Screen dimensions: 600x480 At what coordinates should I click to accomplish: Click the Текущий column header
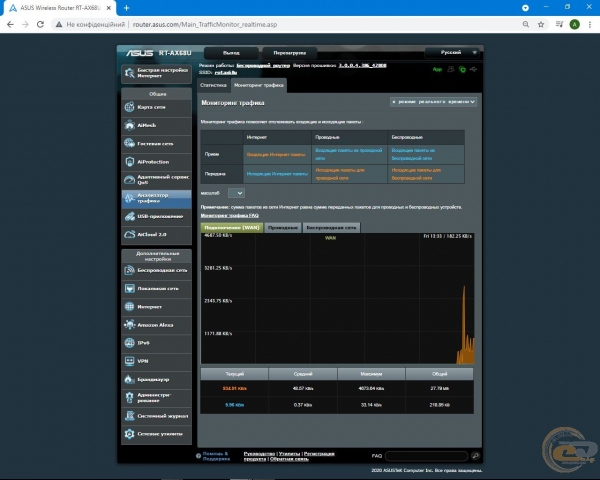pyautogui.click(x=235, y=374)
